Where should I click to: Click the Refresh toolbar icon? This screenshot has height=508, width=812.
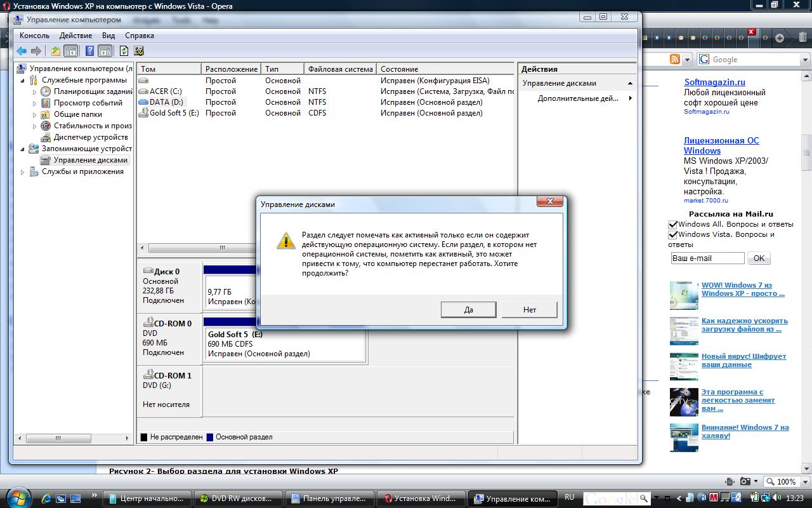(x=124, y=51)
